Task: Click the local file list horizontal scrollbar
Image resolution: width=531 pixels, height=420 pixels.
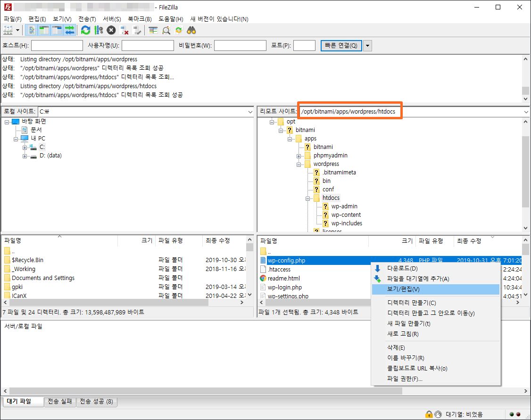Action: coord(124,303)
